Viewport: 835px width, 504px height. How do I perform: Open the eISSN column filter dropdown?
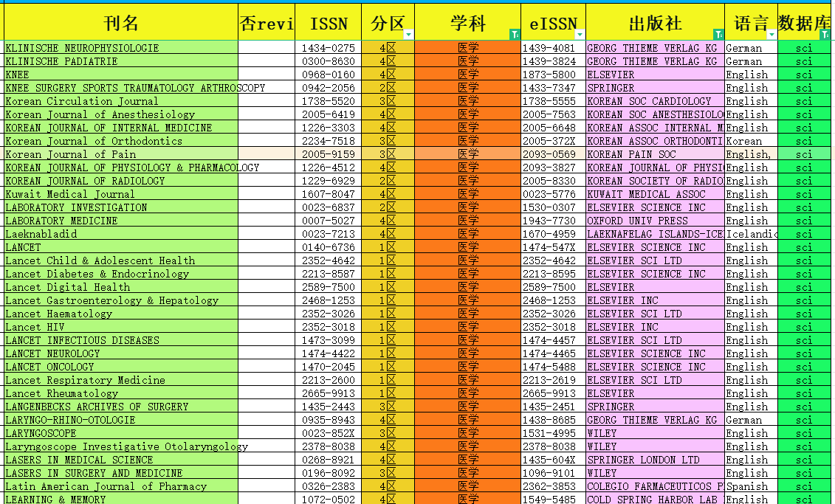click(580, 35)
